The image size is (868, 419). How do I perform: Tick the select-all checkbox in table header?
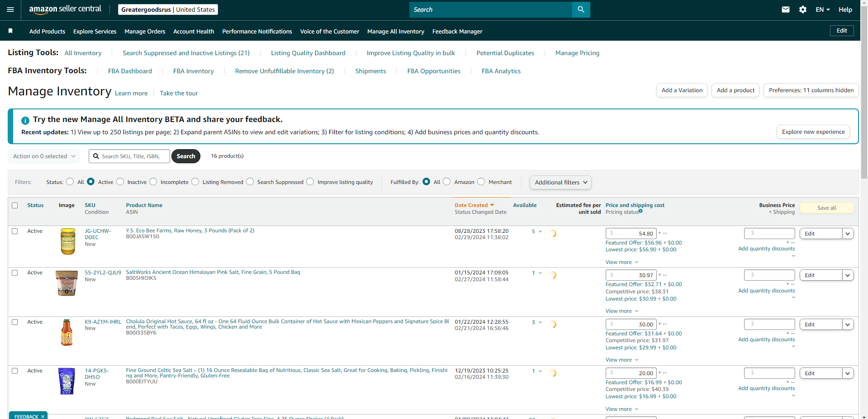pyautogui.click(x=15, y=205)
